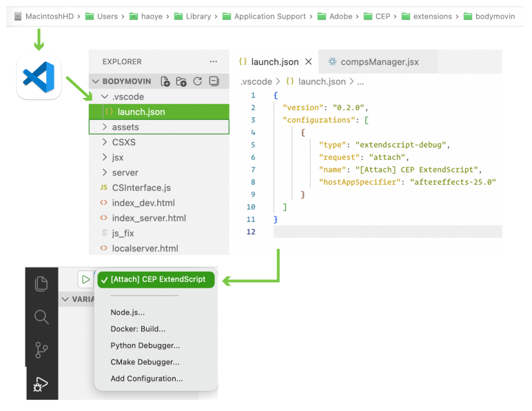Image resolution: width=532 pixels, height=411 pixels.
Task: Click the "extendscript-debug" value on line 5
Action: point(400,145)
